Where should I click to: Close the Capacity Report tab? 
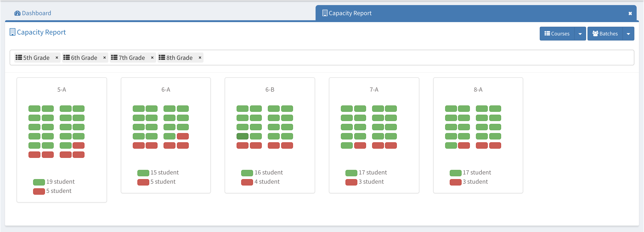(630, 14)
